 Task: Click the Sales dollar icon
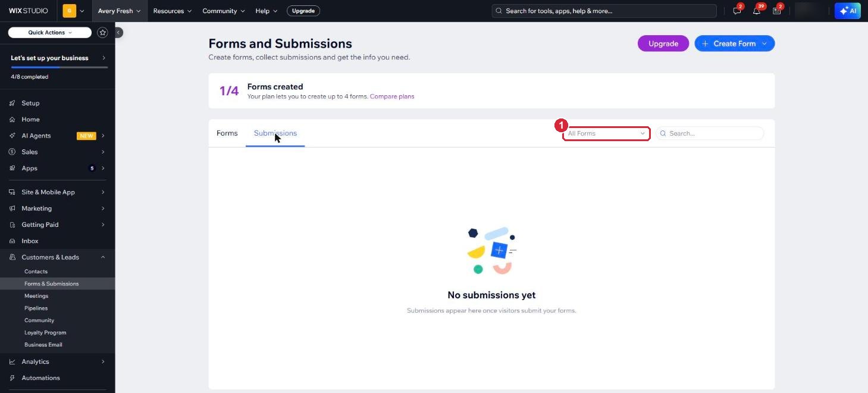pos(12,152)
